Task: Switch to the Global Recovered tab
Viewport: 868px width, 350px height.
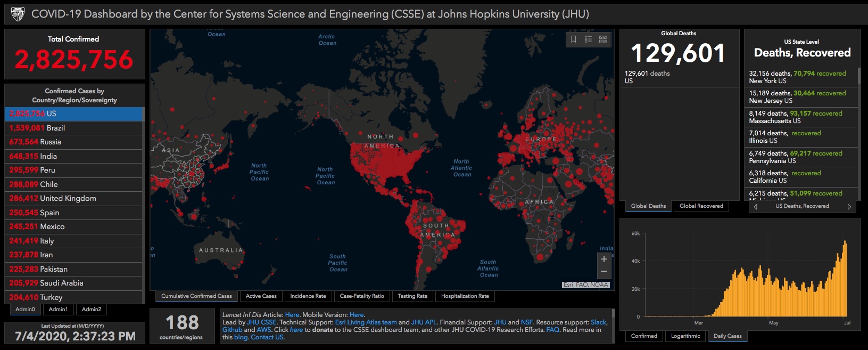Action: 701,206
